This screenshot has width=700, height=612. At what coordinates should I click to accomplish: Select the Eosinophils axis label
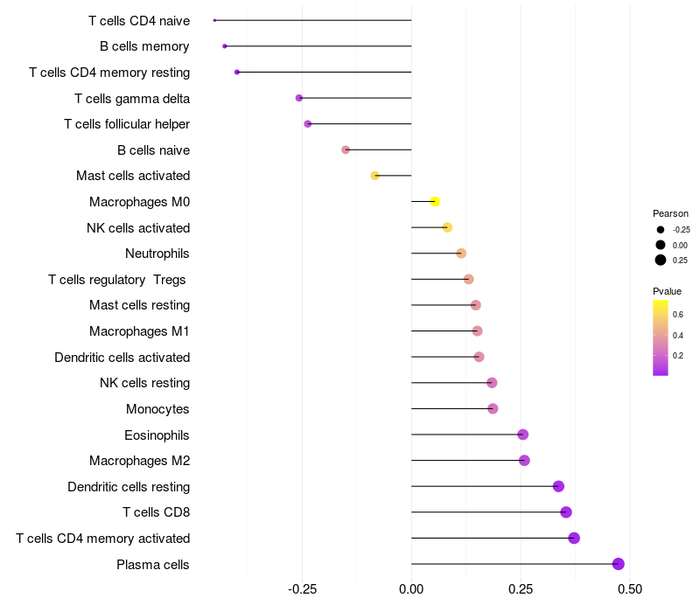tap(157, 435)
